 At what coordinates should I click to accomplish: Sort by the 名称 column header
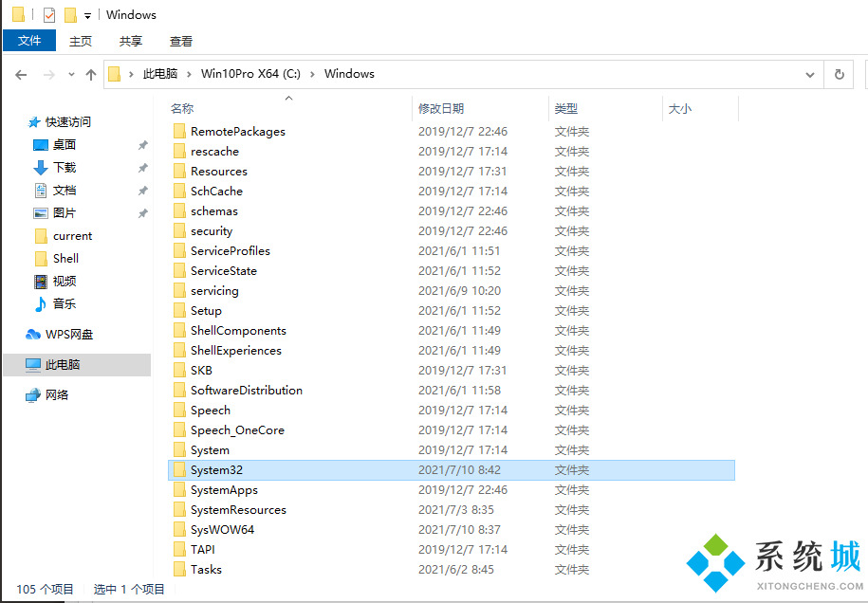pyautogui.click(x=182, y=108)
